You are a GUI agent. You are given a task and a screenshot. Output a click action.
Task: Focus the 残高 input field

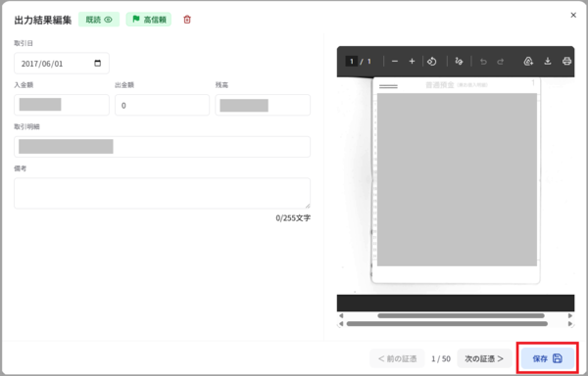pos(263,105)
